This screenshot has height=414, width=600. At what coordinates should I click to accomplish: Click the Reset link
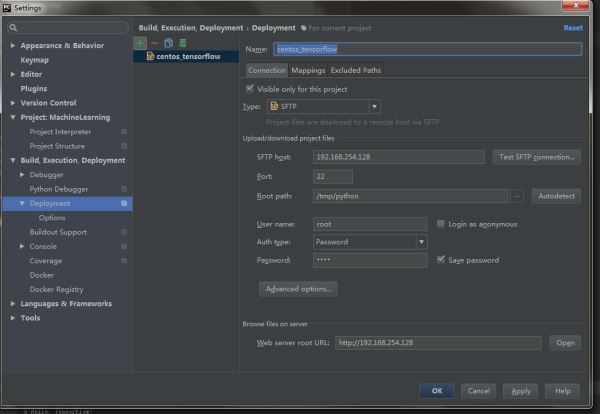pyautogui.click(x=573, y=28)
